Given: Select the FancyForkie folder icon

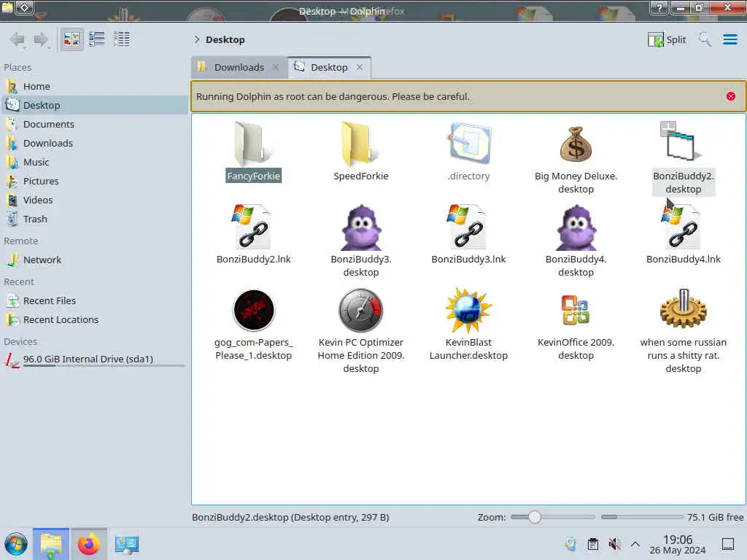Looking at the screenshot, I should tap(252, 144).
